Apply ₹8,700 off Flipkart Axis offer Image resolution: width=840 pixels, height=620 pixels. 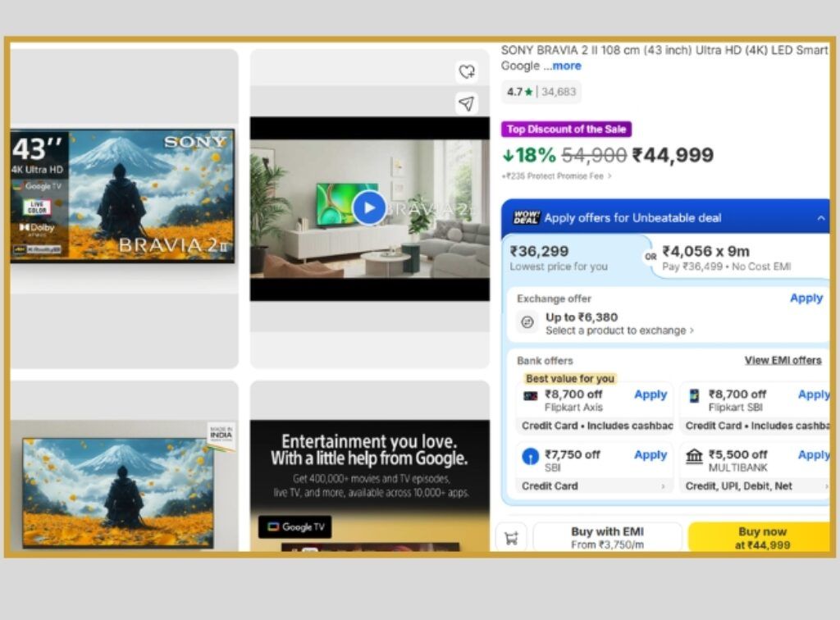pyautogui.click(x=651, y=394)
